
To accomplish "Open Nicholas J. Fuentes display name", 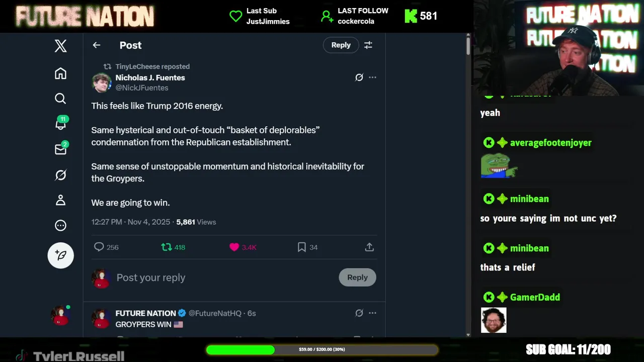I will [x=150, y=77].
